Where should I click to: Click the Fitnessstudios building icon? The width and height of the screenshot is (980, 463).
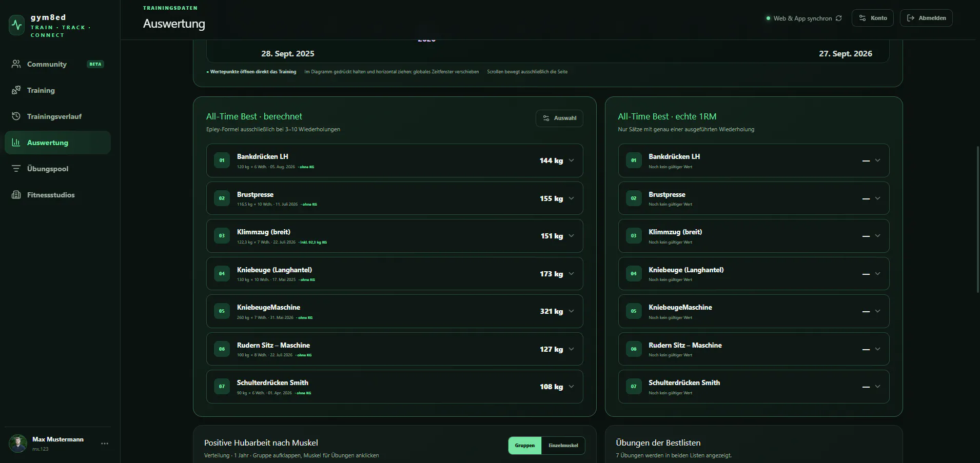pyautogui.click(x=16, y=195)
